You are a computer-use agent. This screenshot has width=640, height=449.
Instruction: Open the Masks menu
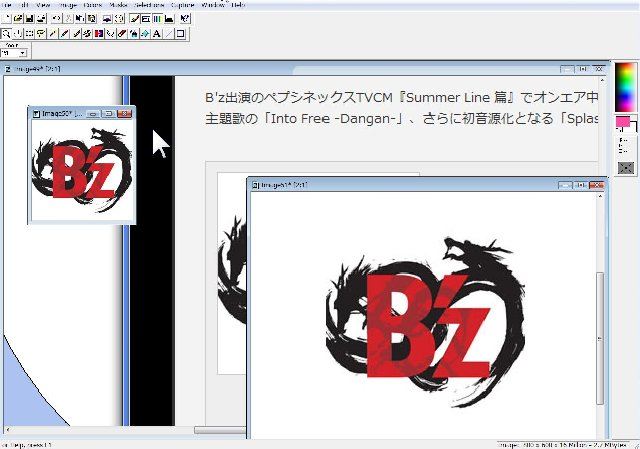point(119,5)
